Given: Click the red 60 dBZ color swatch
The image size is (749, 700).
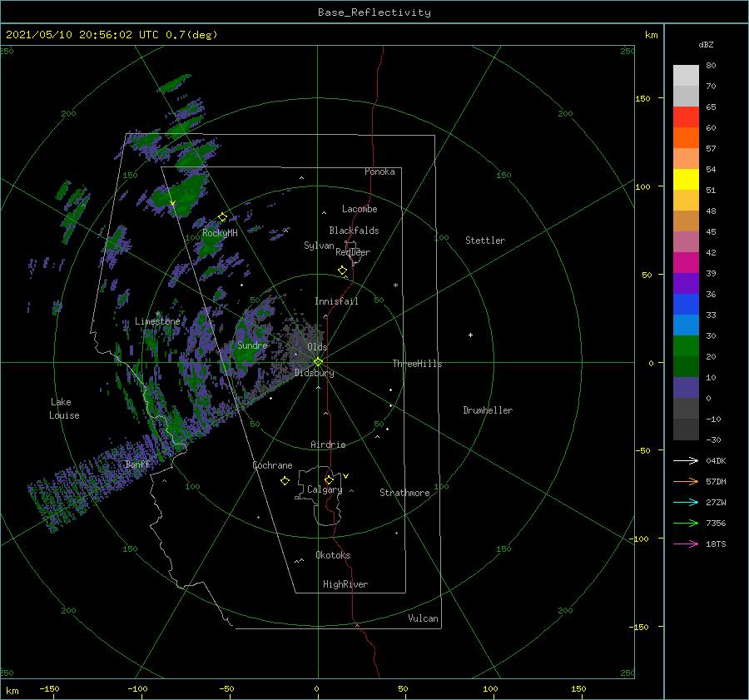Looking at the screenshot, I should pyautogui.click(x=686, y=117).
